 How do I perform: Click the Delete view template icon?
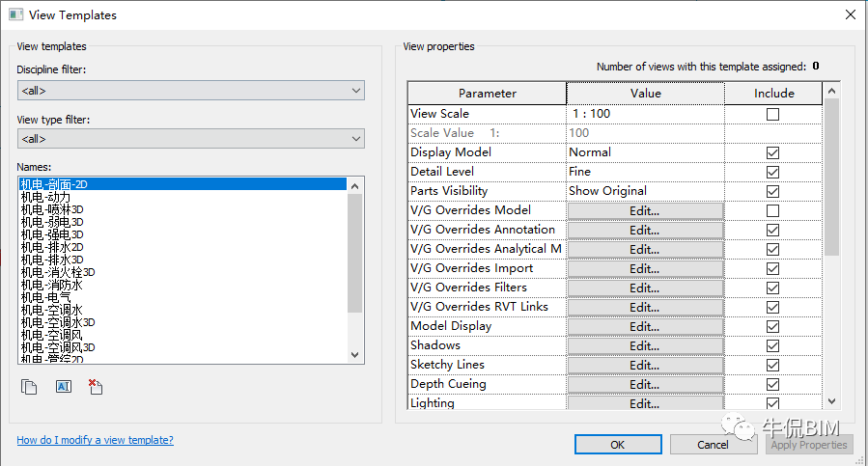point(95,387)
